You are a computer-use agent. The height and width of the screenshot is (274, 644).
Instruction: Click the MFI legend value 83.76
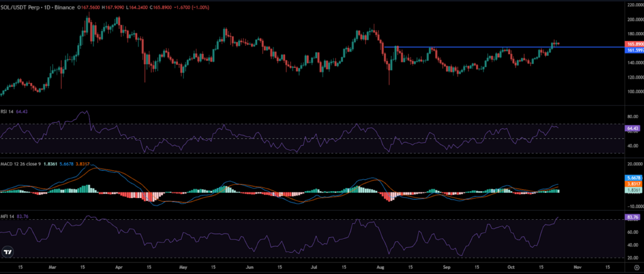[21, 216]
